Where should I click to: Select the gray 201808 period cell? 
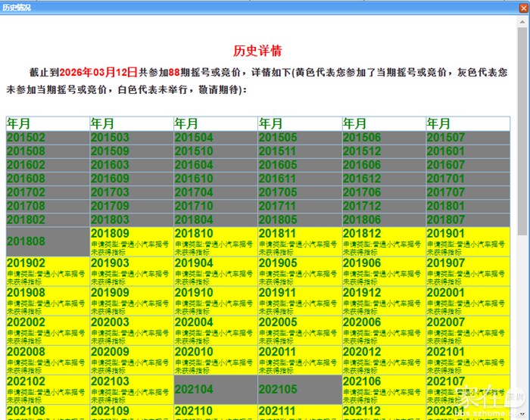(47, 241)
